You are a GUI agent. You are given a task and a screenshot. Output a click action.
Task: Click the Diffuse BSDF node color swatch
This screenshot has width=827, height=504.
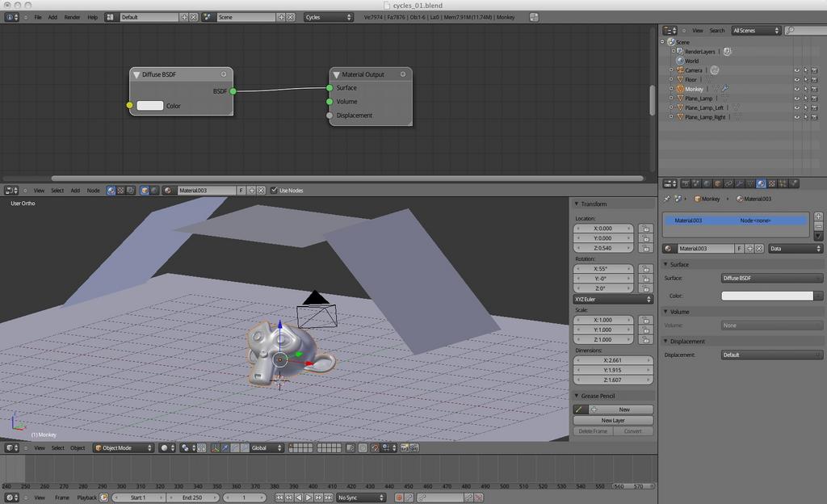[149, 106]
